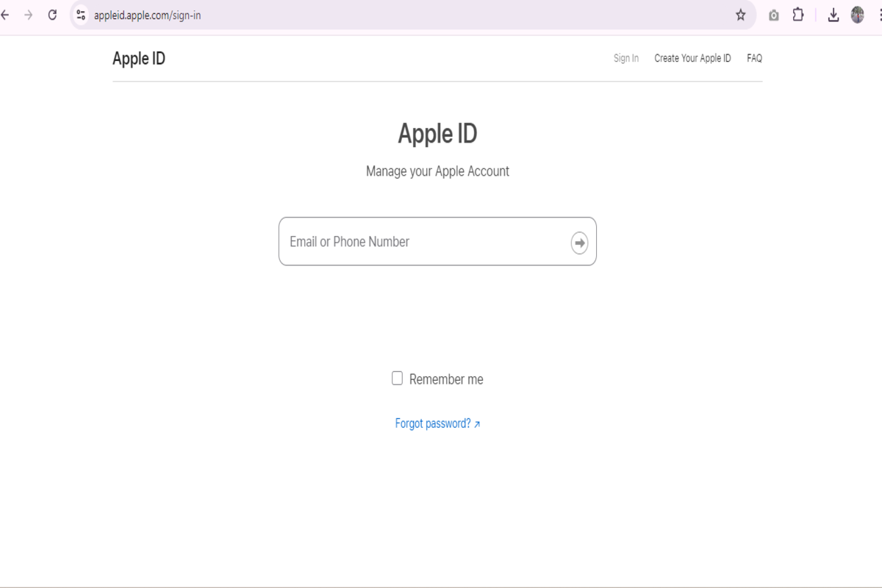Viewport: 882px width, 588px height.
Task: Go forward with the browser forward arrow
Action: tap(29, 15)
